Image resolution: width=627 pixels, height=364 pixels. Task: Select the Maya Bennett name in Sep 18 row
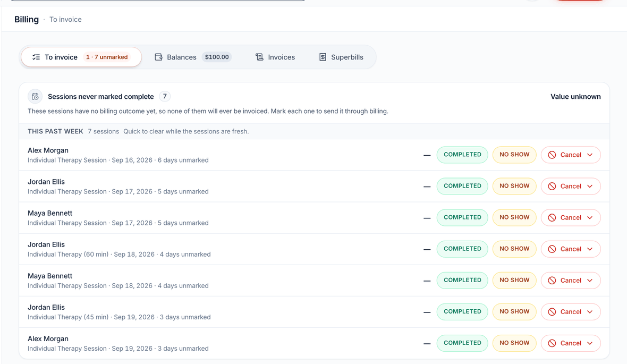50,276
